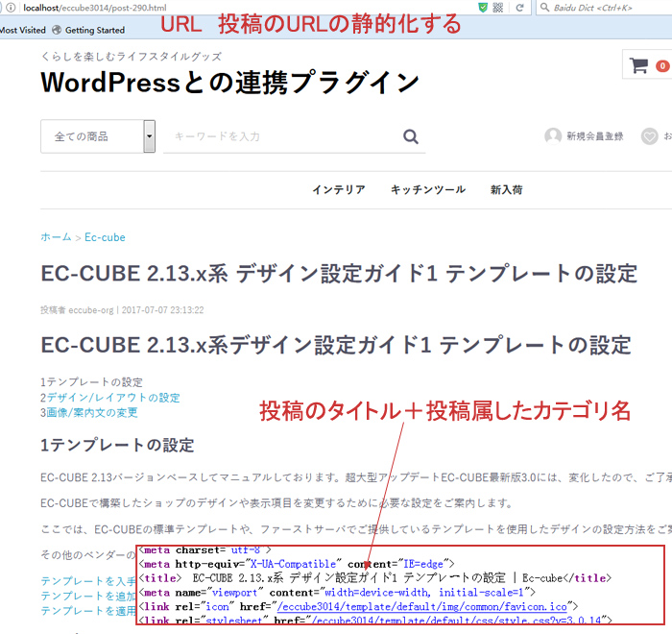Click the WordPressとの連携プラグイン site title

(x=229, y=83)
